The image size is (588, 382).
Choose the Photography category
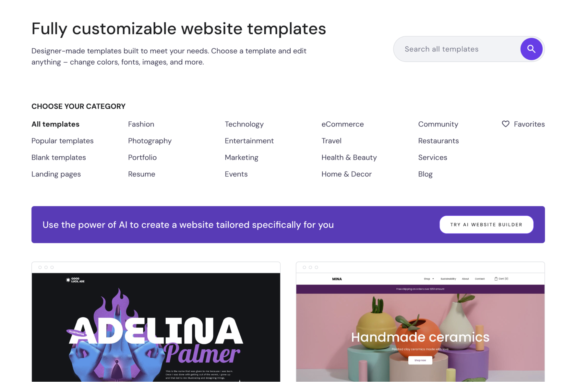pyautogui.click(x=150, y=141)
